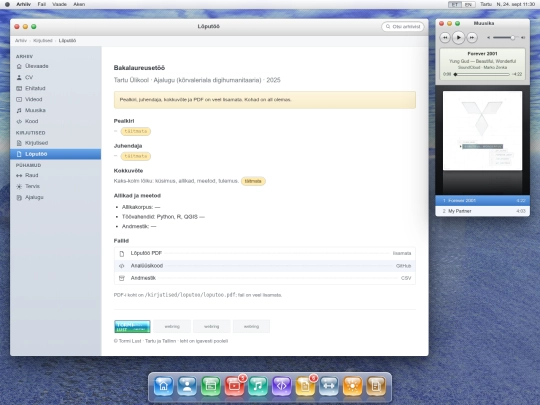Click the täitmata badge under Pealkiri
Screen dimensions: 540x405
click(136, 131)
